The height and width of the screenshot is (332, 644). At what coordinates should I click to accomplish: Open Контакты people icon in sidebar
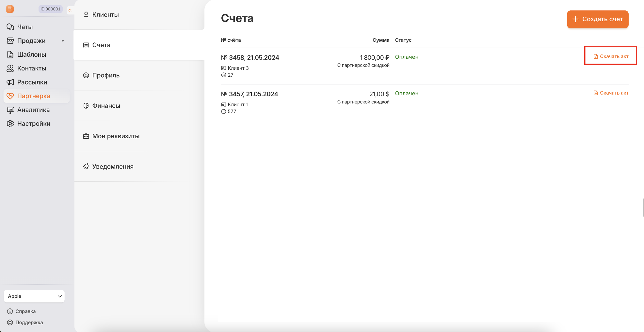pyautogui.click(x=10, y=68)
